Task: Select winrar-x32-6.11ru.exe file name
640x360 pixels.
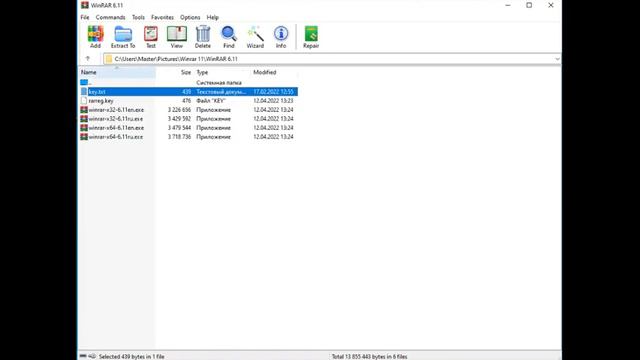Action: click(116, 119)
